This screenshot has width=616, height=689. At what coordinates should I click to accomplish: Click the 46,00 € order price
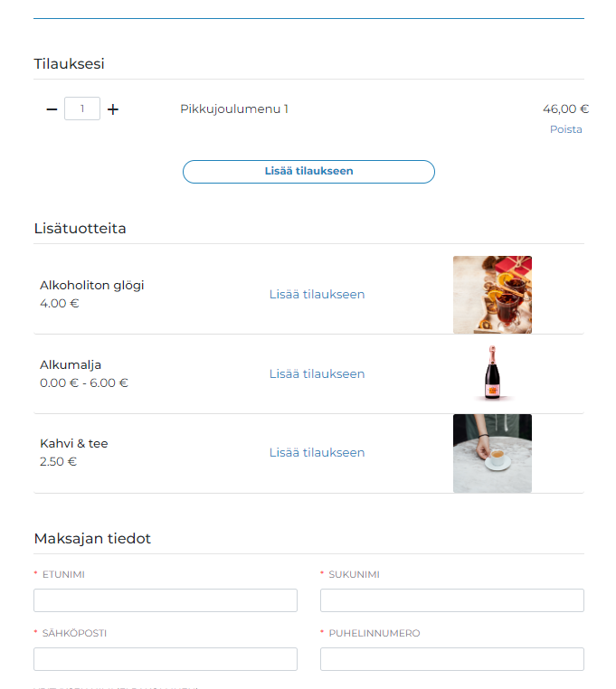(565, 109)
